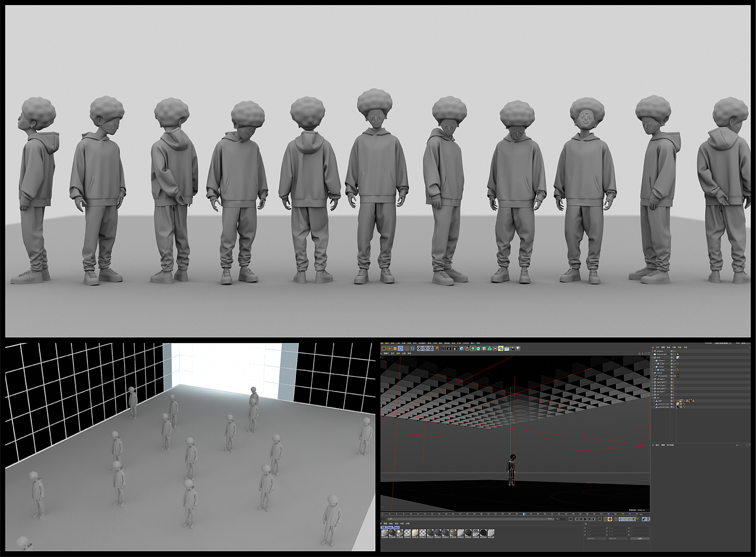Select the Pen spline tool icon
756x557 pixels.
tap(468, 348)
